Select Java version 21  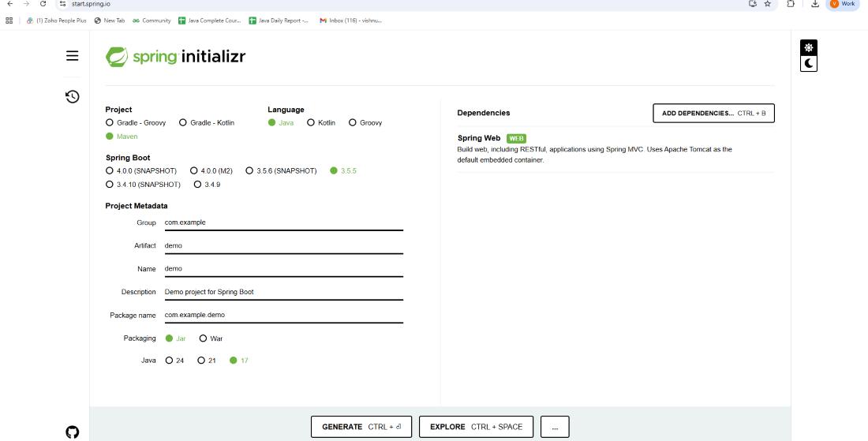pos(207,361)
